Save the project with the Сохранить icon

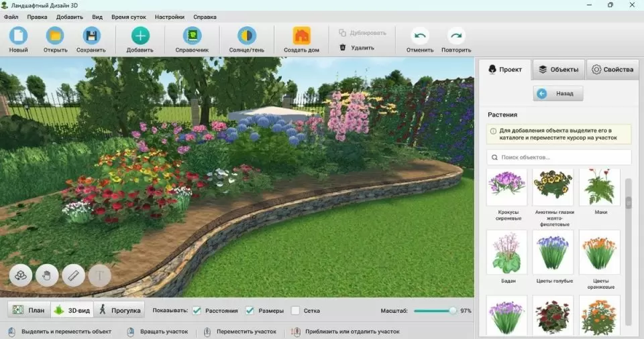91,36
